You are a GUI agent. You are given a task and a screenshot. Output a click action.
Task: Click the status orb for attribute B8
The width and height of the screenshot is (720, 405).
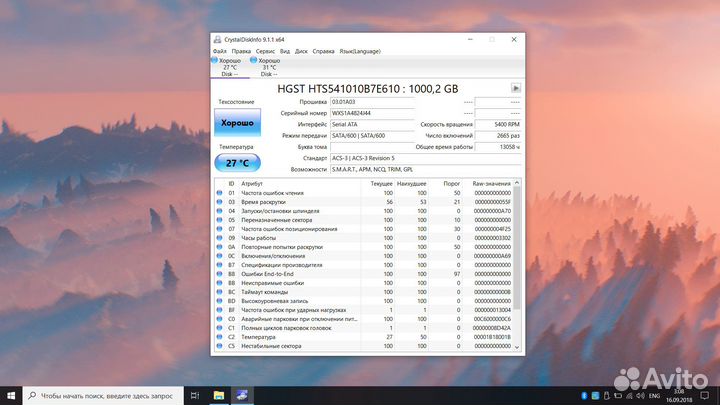(x=219, y=274)
